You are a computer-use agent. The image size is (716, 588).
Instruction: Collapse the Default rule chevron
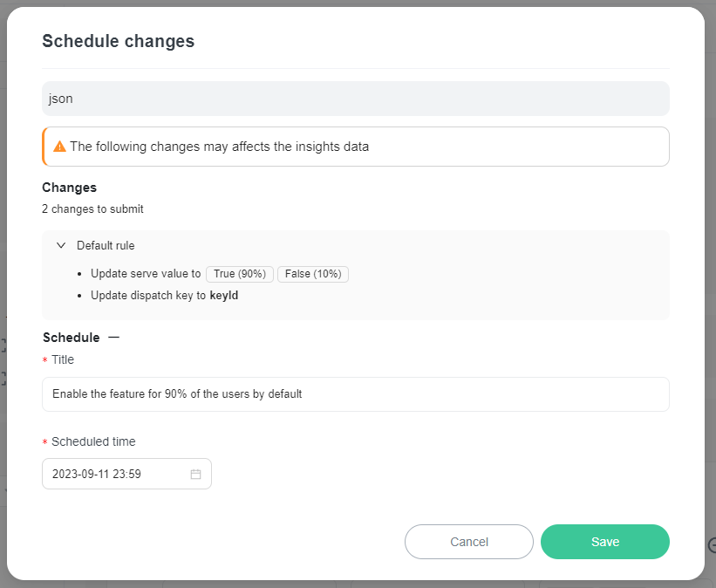[x=61, y=246]
